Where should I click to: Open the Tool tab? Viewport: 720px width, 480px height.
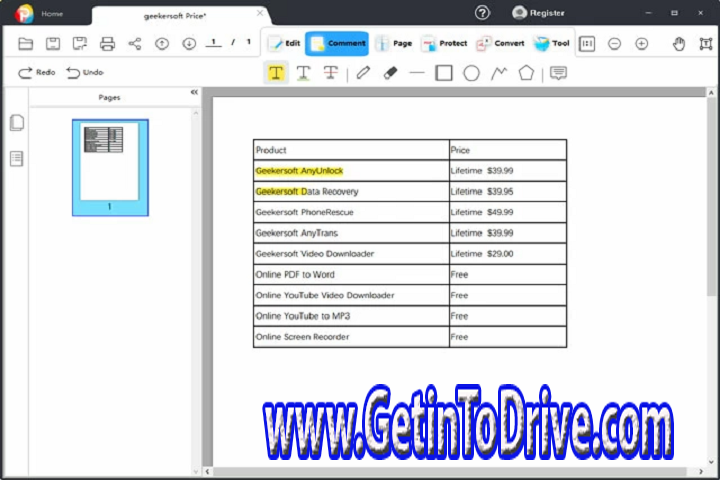pos(551,44)
